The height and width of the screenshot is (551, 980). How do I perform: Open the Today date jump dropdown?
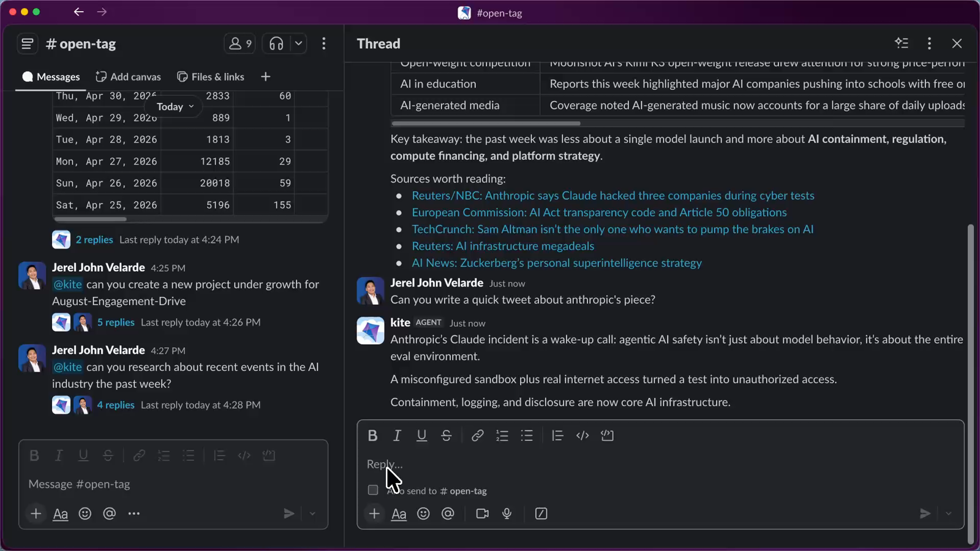click(175, 107)
